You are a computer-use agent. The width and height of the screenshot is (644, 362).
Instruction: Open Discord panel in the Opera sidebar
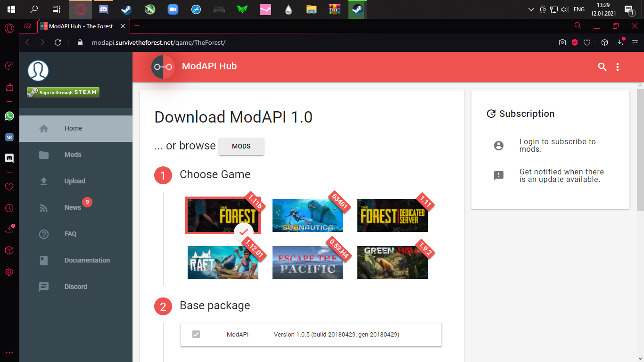[x=9, y=158]
